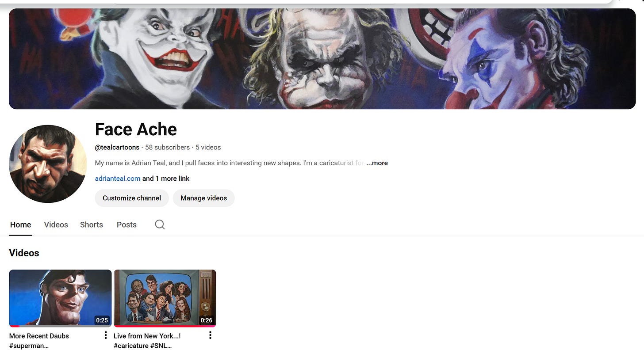This screenshot has width=644, height=350.
Task: Click the More Recent Daubs video title
Action: 39,341
